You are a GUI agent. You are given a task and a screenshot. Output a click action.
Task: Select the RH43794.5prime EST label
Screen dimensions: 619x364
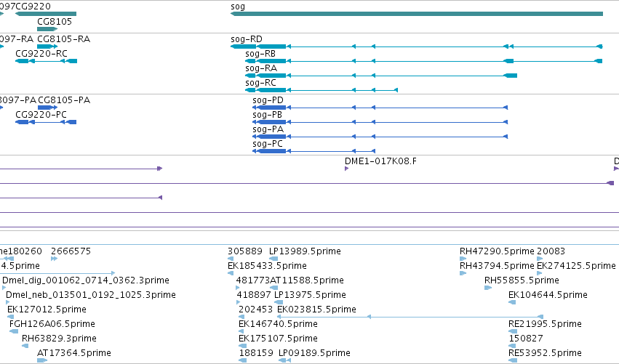[497, 266]
